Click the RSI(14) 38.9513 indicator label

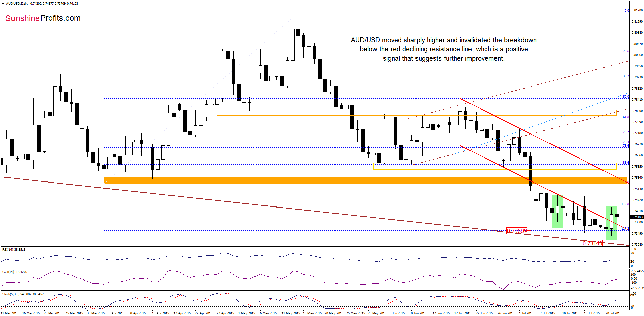pyautogui.click(x=14, y=250)
